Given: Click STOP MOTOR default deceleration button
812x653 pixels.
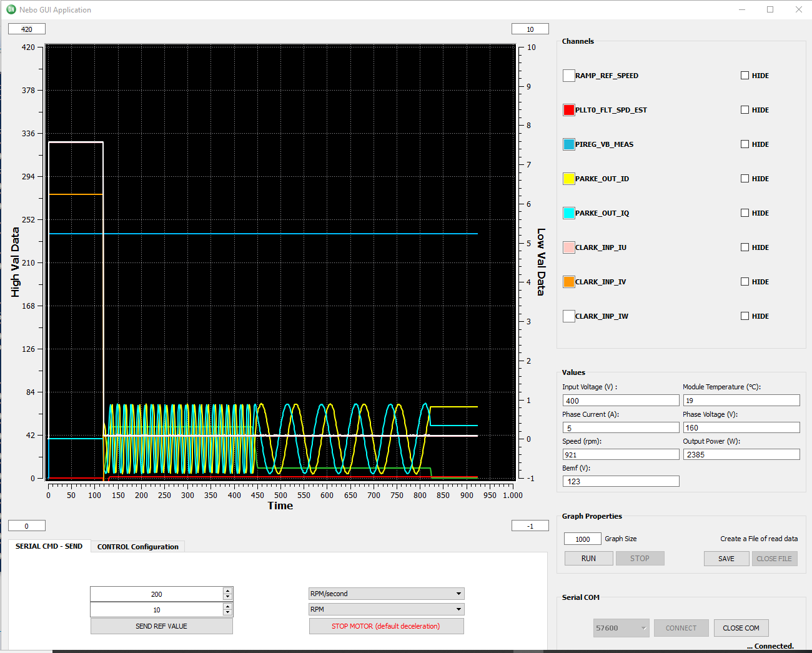Looking at the screenshot, I should click(386, 626).
